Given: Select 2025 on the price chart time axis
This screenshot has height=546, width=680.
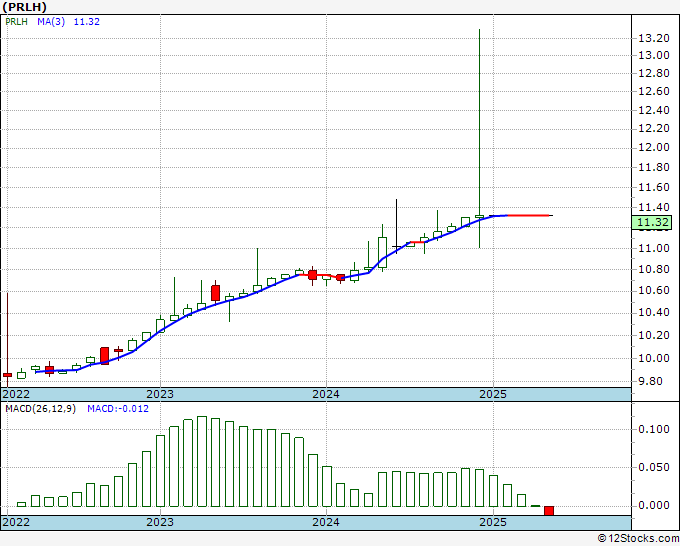Looking at the screenshot, I should tap(492, 394).
